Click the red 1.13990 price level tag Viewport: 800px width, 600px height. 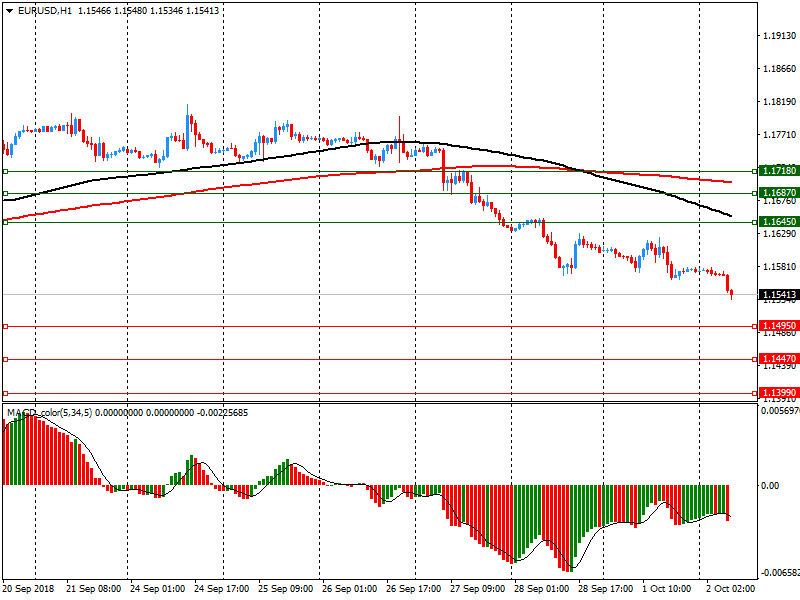click(778, 393)
